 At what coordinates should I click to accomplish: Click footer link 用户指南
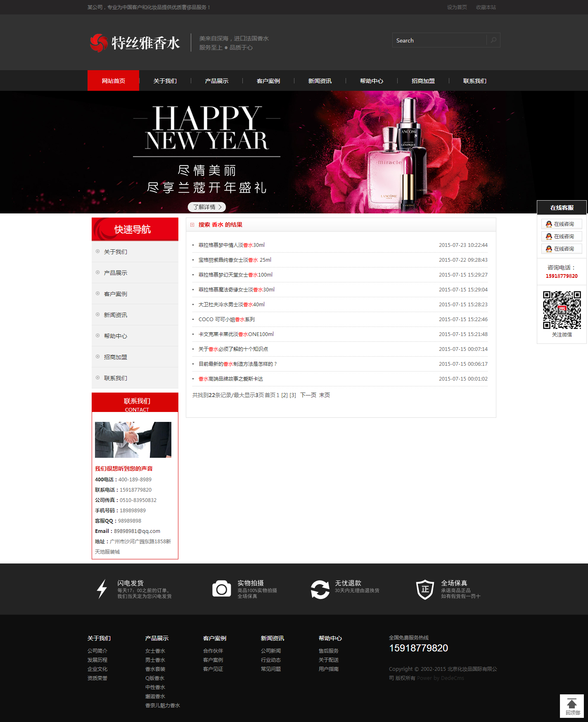coord(329,669)
